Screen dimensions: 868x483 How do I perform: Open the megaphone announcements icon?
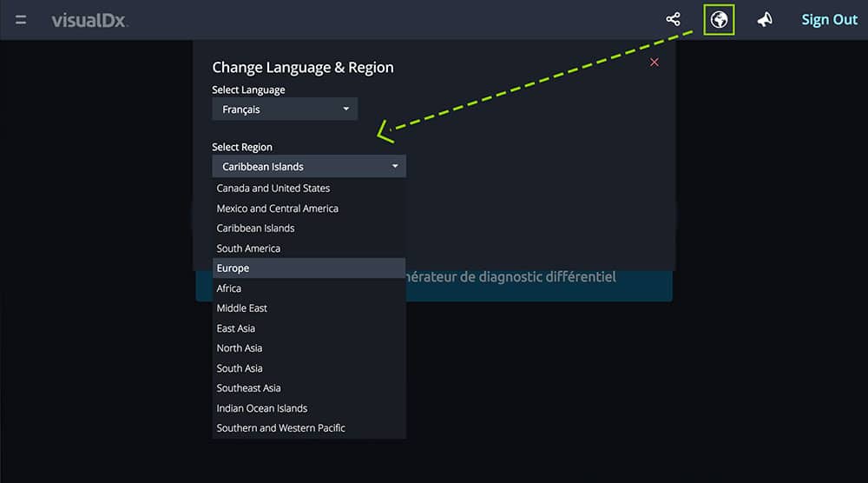coord(764,19)
